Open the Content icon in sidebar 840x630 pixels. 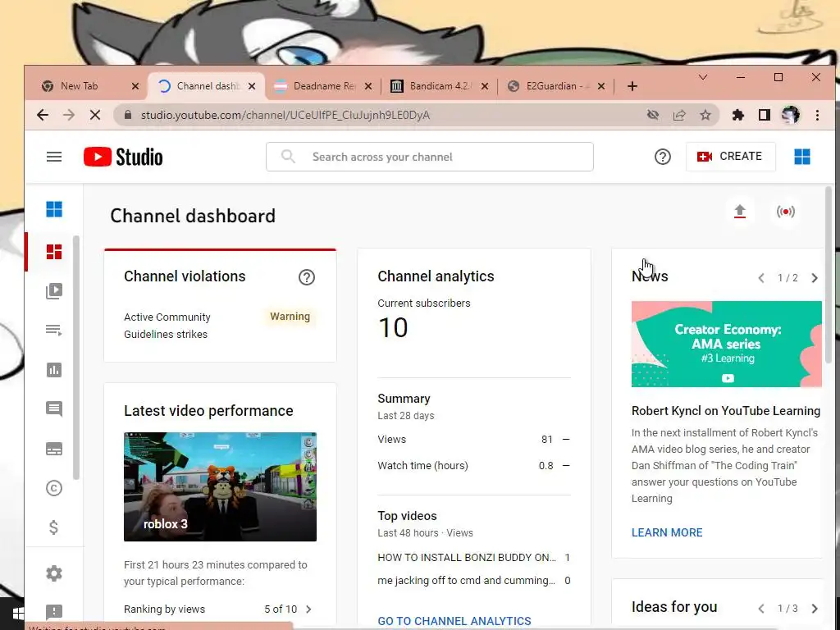click(x=54, y=291)
